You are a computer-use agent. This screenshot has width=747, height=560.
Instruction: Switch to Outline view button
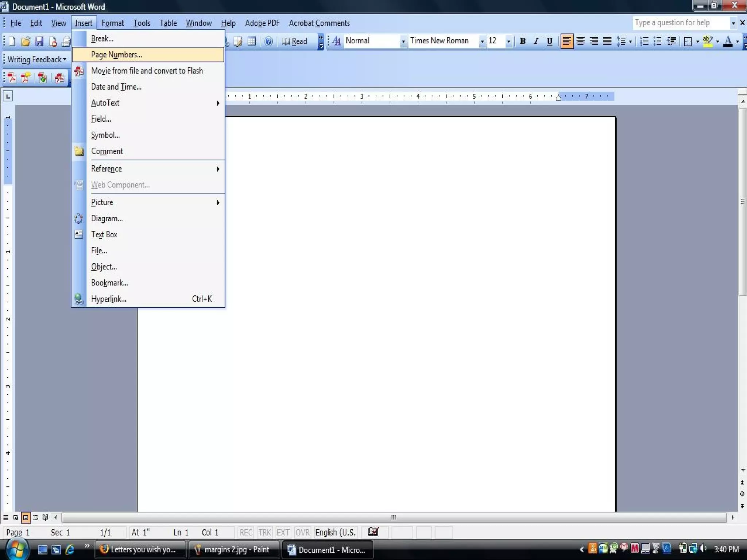click(35, 517)
